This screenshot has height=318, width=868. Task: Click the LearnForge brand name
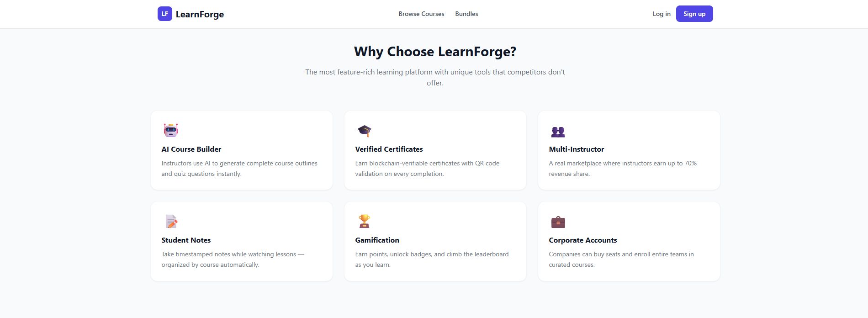point(200,14)
